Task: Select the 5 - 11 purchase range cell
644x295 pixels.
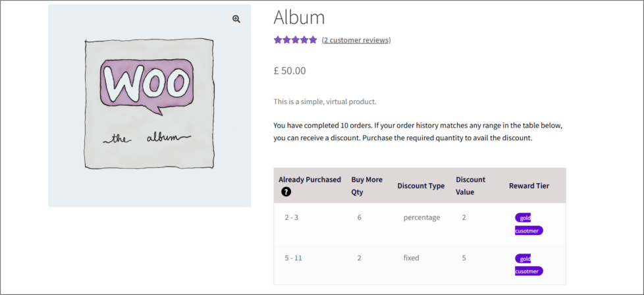Action: (x=293, y=258)
